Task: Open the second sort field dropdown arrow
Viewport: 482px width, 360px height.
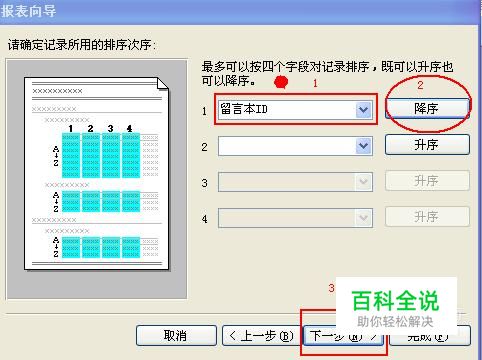Action: click(x=363, y=145)
